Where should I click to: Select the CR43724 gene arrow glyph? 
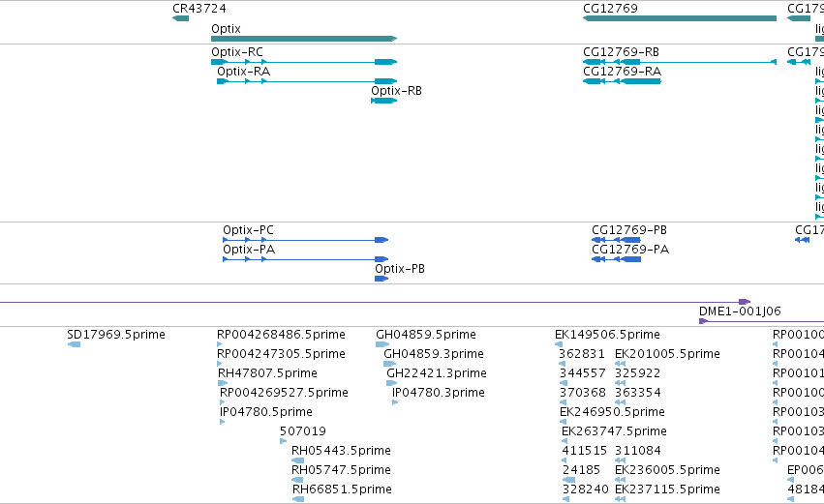180,18
